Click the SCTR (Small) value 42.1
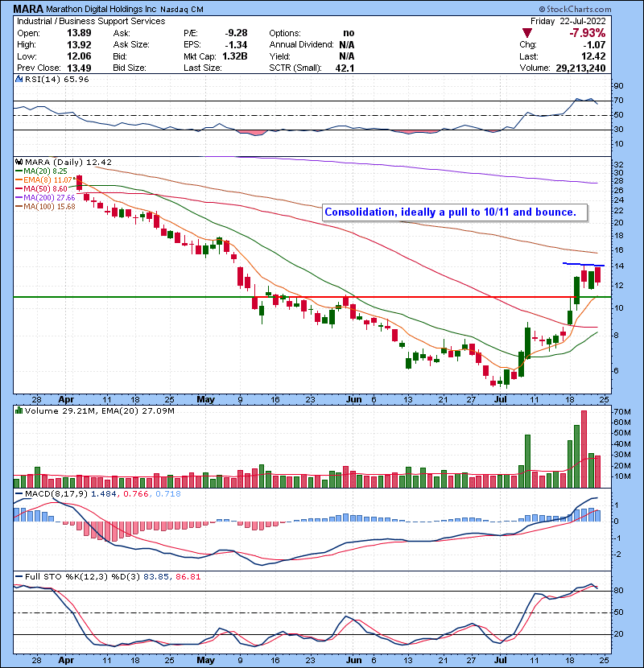644x668 pixels. click(345, 68)
